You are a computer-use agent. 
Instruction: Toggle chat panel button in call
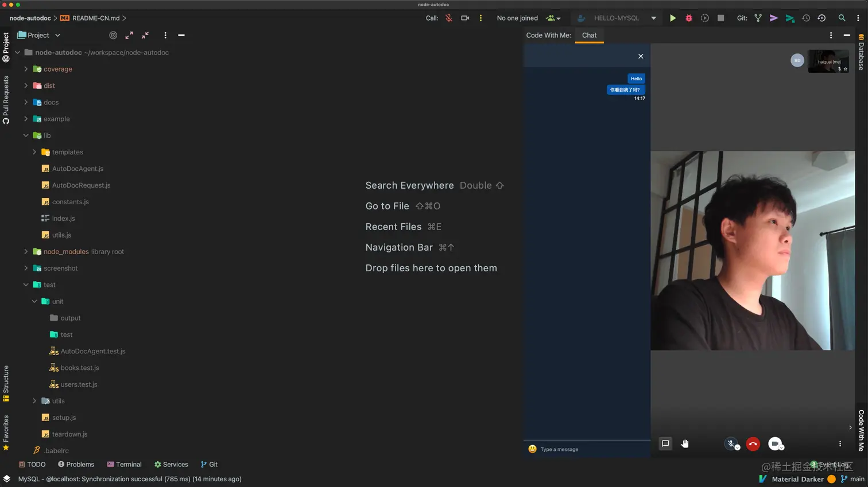(665, 443)
